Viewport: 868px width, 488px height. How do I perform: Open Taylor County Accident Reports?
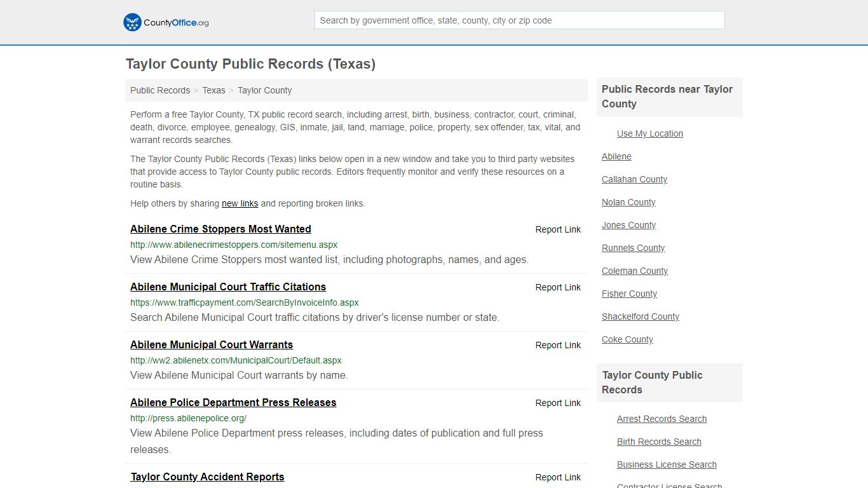point(207,477)
